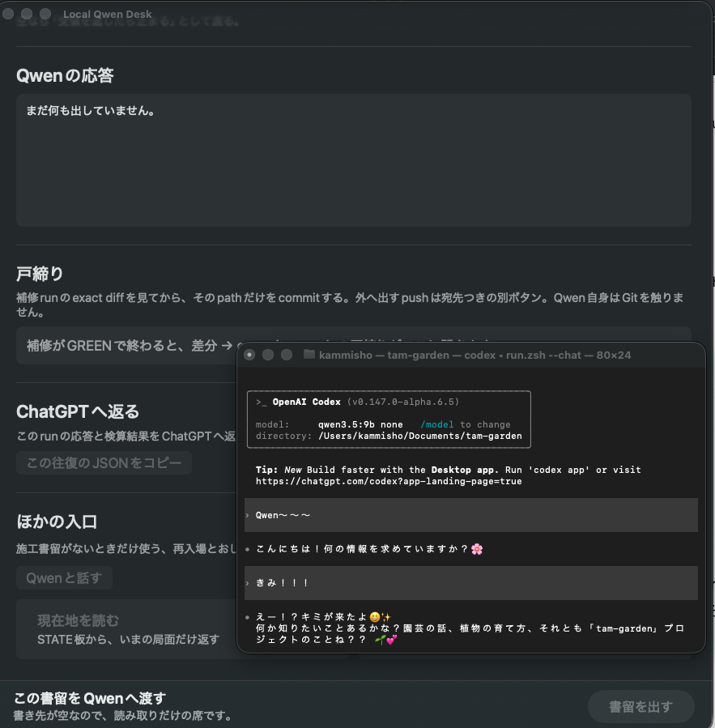Open the 現在地を読む card
The image size is (715, 728).
point(126,629)
